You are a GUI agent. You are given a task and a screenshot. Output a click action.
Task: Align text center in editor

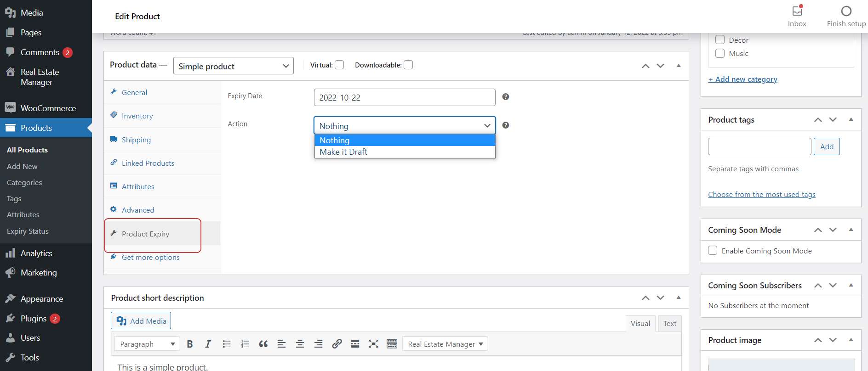click(300, 344)
